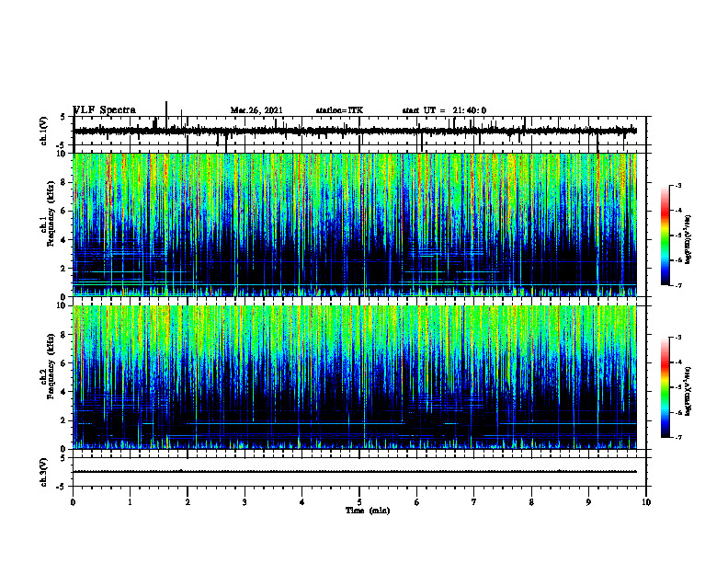This screenshot has height=563, width=728.
Task: Click the time axis tick label "10"
Action: click(646, 502)
